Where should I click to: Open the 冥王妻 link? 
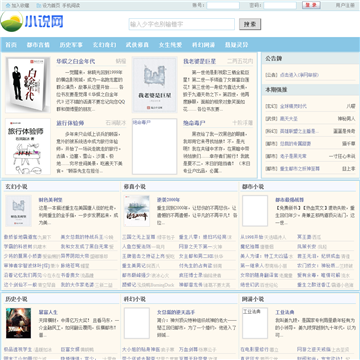click(x=304, y=237)
